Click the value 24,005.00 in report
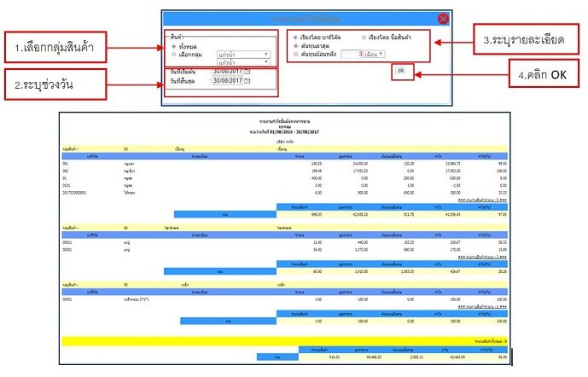The width and height of the screenshot is (588, 377). tap(360, 164)
